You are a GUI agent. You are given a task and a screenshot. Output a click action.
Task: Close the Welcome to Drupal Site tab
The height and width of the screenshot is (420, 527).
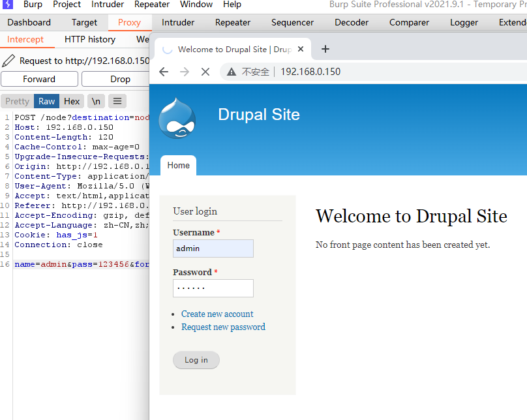301,49
